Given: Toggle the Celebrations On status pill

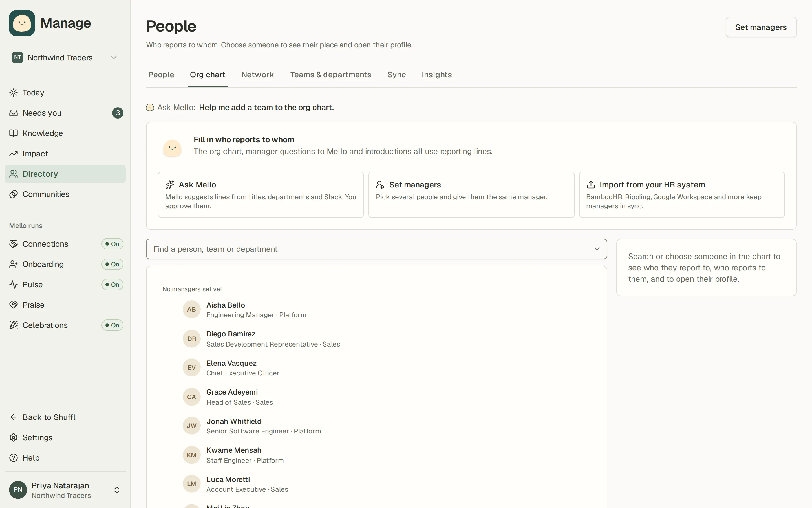Looking at the screenshot, I should [x=112, y=325].
